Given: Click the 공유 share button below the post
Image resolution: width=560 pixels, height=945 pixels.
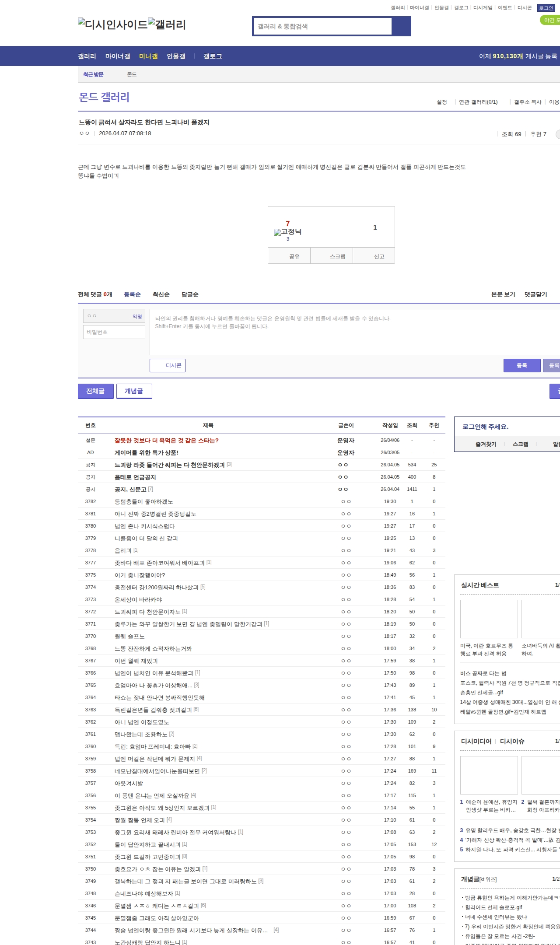Looking at the screenshot, I should coord(294,256).
